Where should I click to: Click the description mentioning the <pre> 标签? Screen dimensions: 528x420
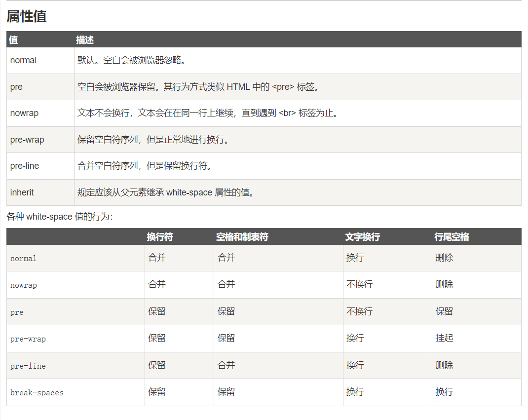click(198, 87)
